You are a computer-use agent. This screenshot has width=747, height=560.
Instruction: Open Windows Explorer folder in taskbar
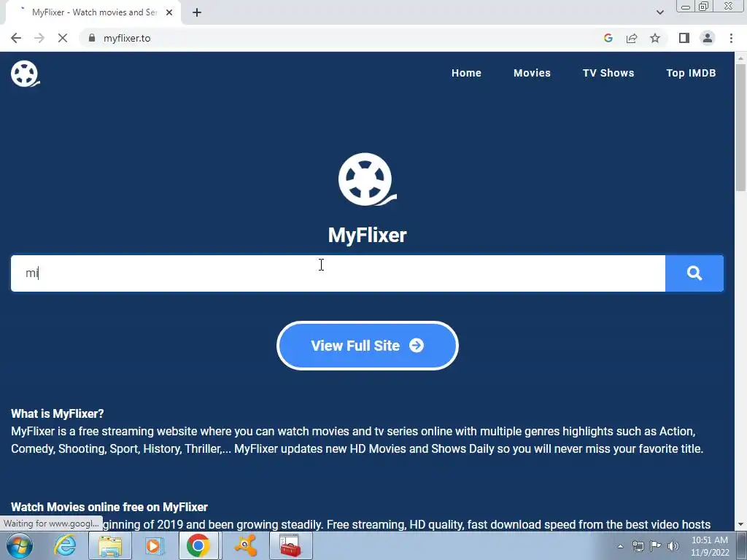(x=110, y=545)
